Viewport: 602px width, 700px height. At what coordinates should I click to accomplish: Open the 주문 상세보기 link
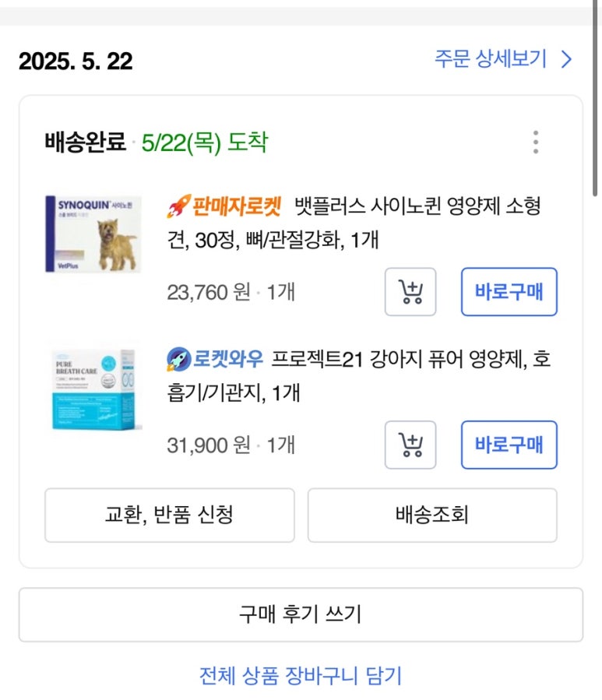491,59
